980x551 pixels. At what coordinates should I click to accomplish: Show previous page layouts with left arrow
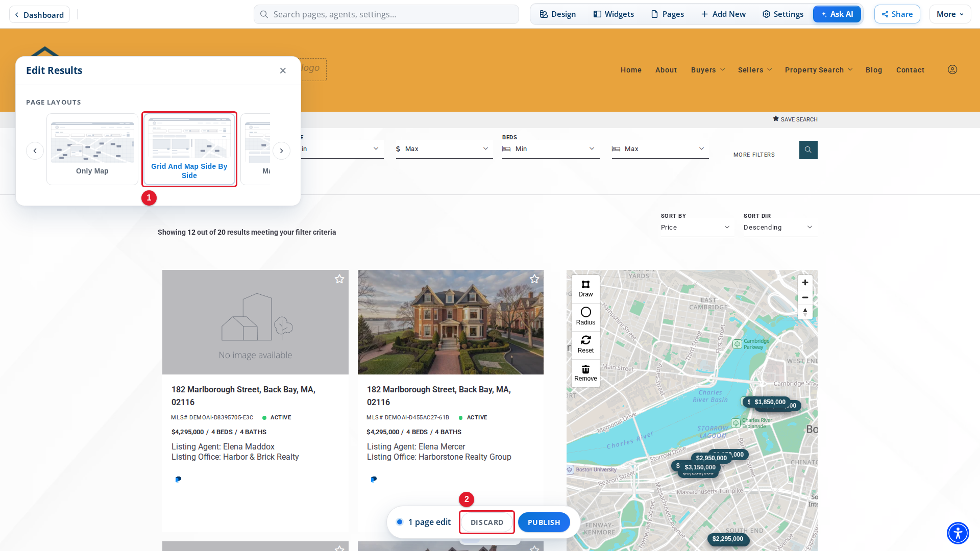(35, 151)
